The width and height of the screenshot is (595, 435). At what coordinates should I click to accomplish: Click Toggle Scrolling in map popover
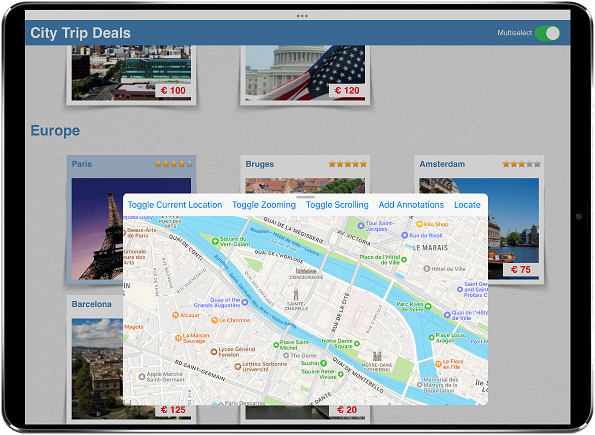coord(337,205)
